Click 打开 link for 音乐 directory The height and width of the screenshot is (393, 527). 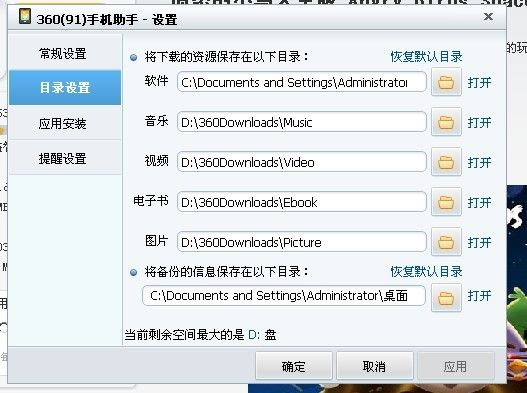tap(480, 122)
